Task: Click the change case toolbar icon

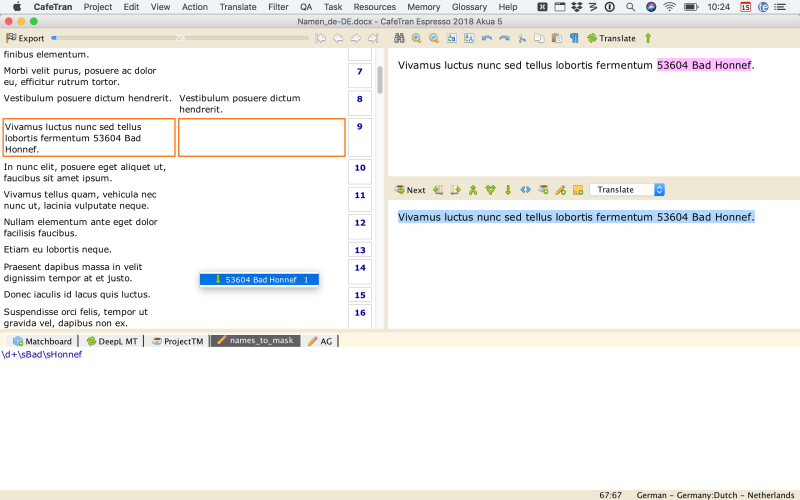Action: (x=452, y=38)
